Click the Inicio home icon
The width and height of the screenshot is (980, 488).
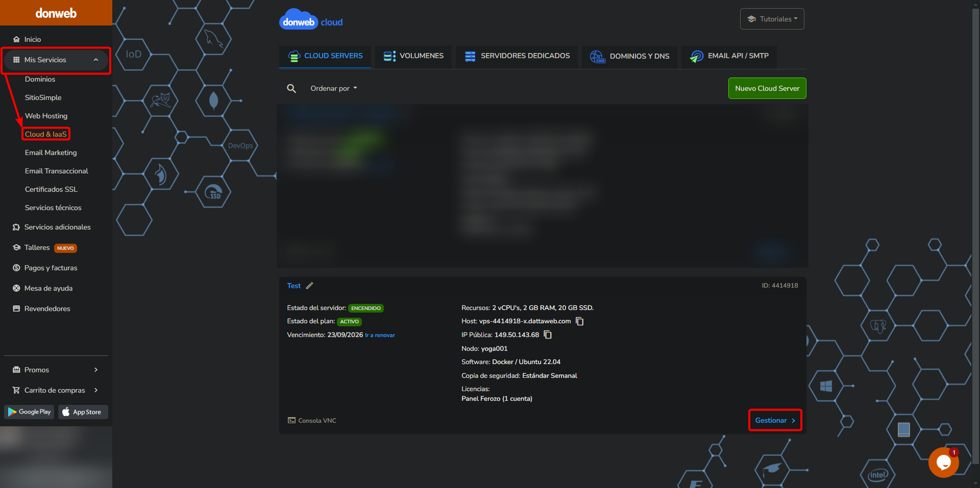(16, 39)
